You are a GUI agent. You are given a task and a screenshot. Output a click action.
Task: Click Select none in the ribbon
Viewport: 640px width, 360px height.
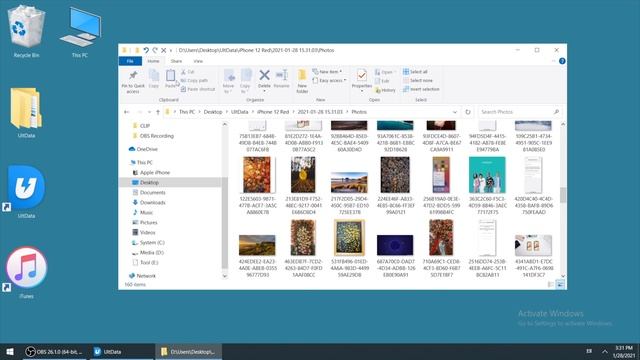point(418,80)
